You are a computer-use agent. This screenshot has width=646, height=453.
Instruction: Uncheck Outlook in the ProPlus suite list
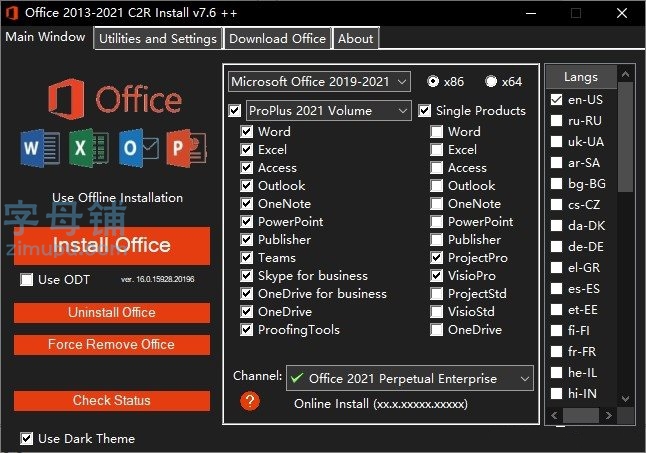(246, 186)
